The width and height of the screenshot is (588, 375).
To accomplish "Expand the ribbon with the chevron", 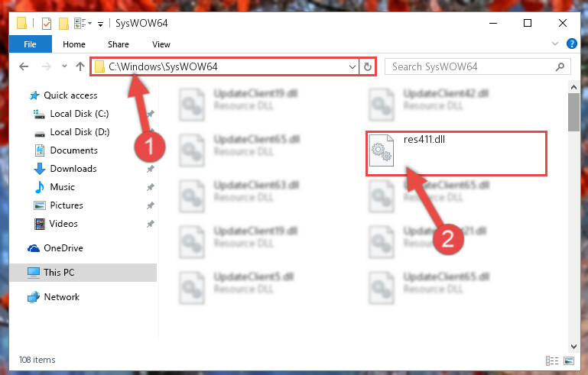I will [555, 44].
